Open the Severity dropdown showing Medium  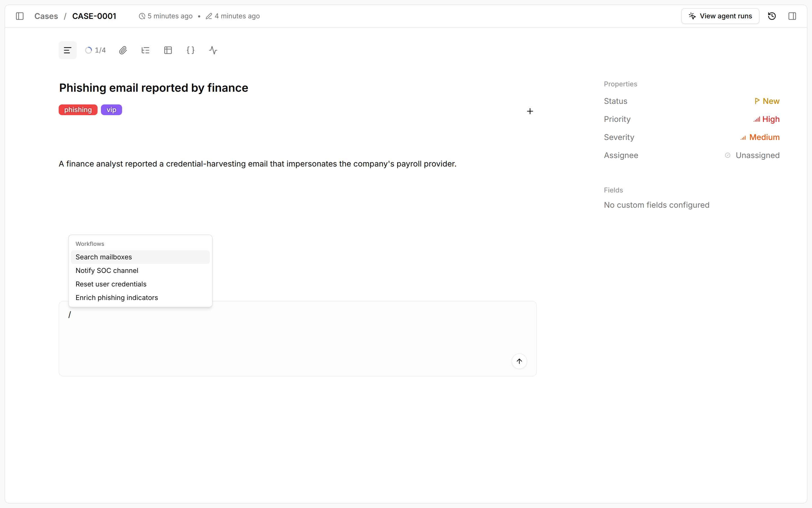(x=760, y=137)
